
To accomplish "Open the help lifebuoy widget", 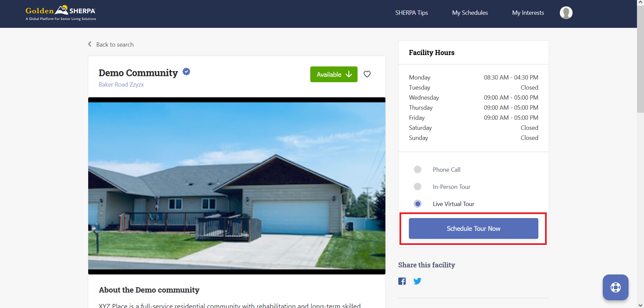I will coord(615,287).
